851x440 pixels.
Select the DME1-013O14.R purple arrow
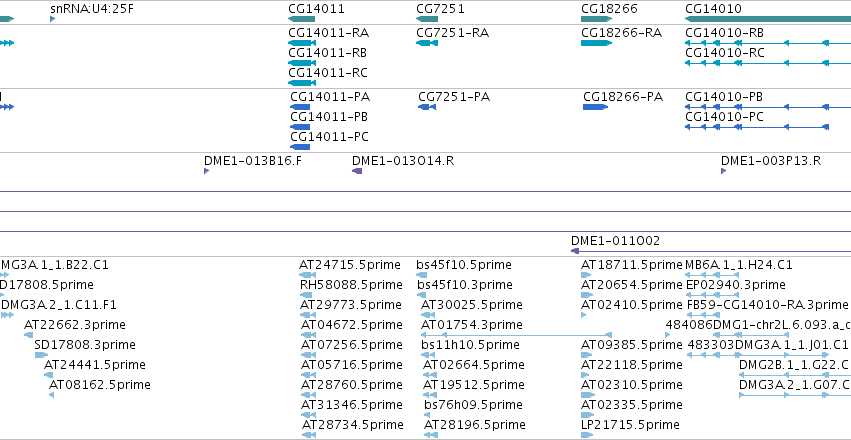pyautogui.click(x=357, y=171)
